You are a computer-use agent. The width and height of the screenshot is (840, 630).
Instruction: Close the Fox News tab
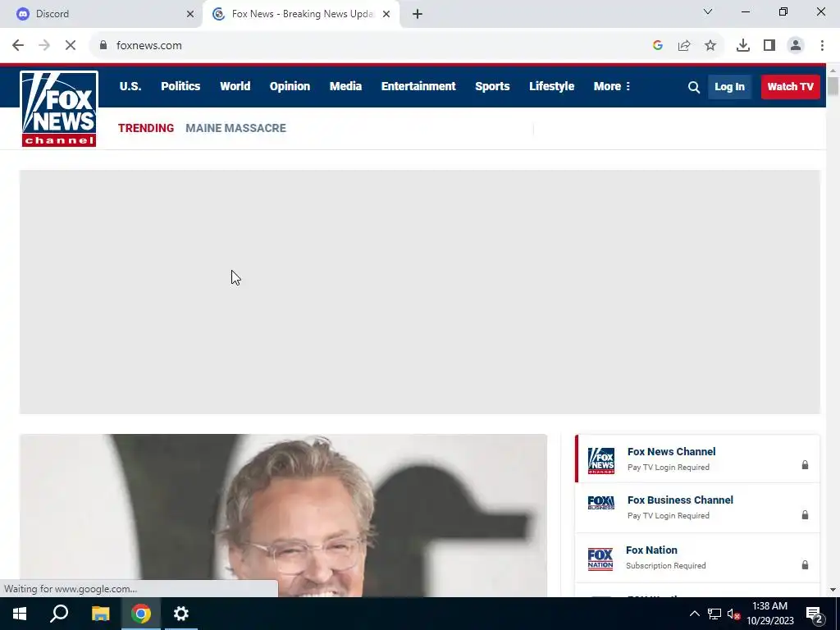[x=386, y=14]
